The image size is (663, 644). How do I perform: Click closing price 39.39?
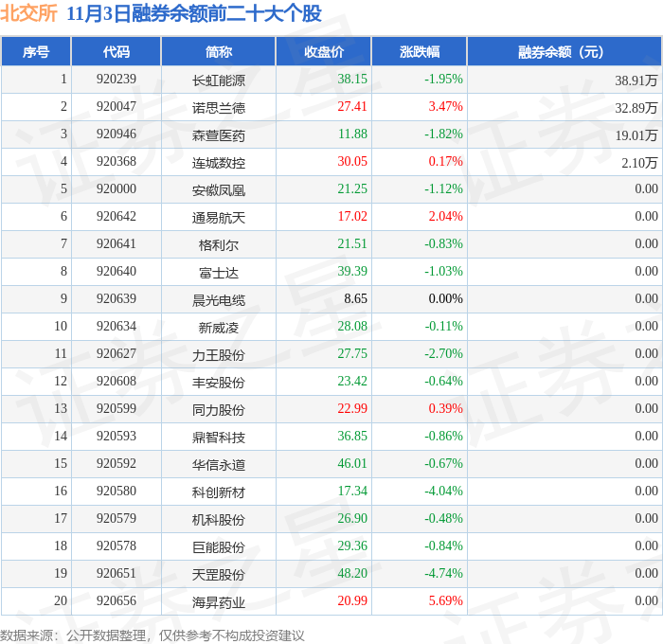tap(352, 272)
